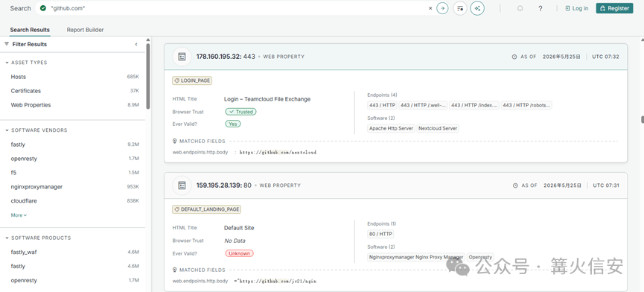Click the Apache Http Server software chip

[x=391, y=129]
